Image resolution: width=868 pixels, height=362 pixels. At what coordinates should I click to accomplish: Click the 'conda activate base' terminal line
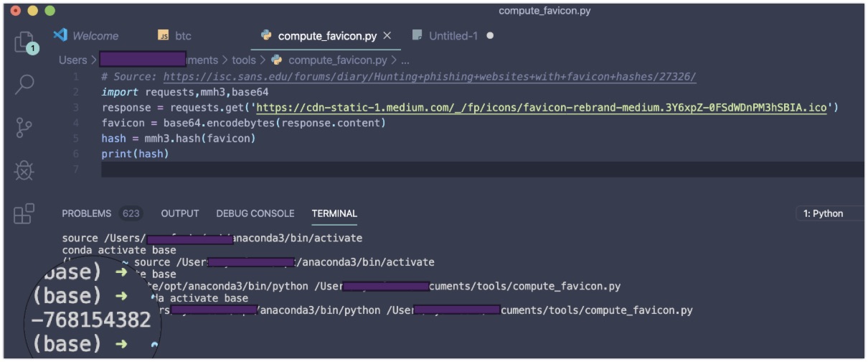point(119,250)
